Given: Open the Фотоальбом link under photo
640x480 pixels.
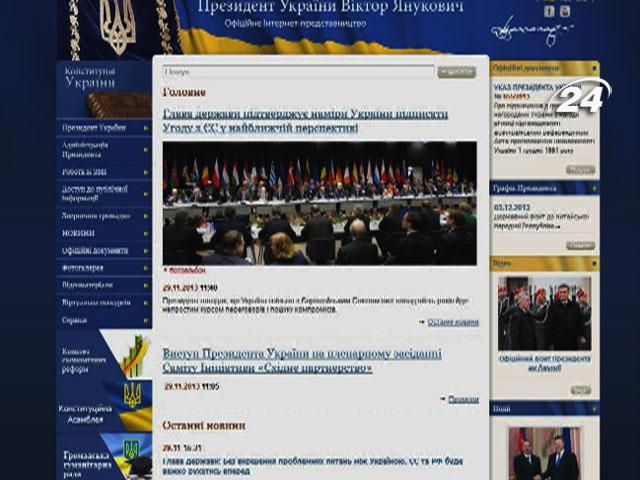Looking at the screenshot, I should click(x=187, y=270).
